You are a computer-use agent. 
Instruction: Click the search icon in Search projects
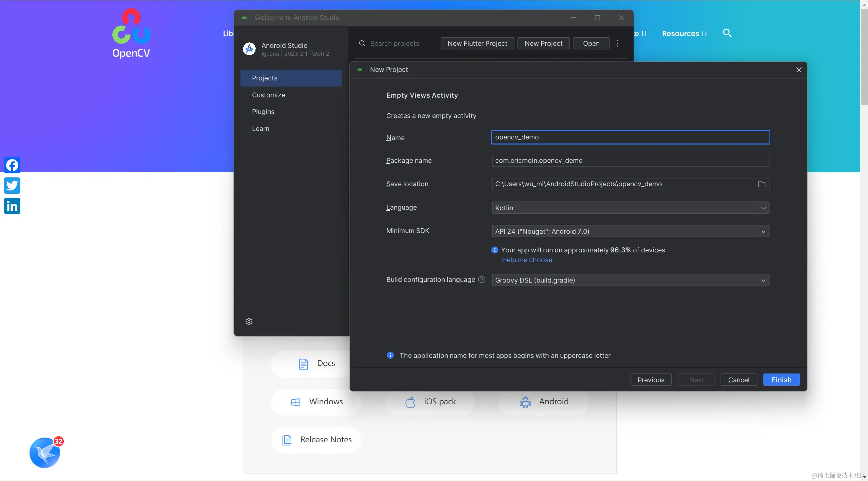[362, 43]
